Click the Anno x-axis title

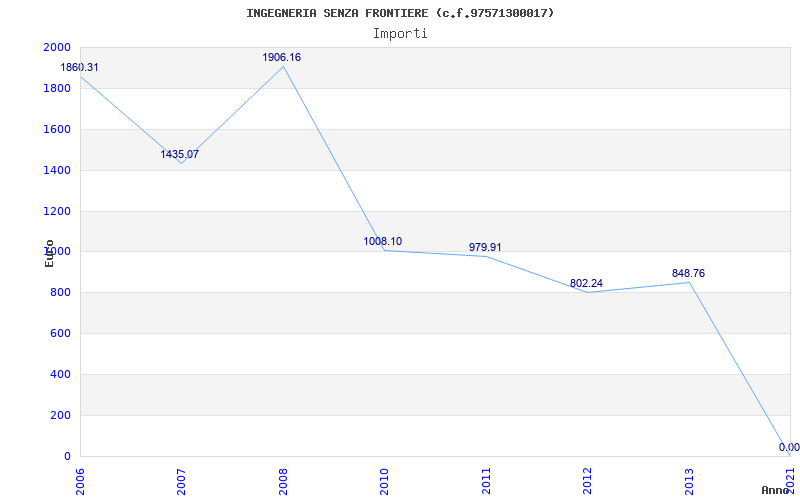pos(776,490)
